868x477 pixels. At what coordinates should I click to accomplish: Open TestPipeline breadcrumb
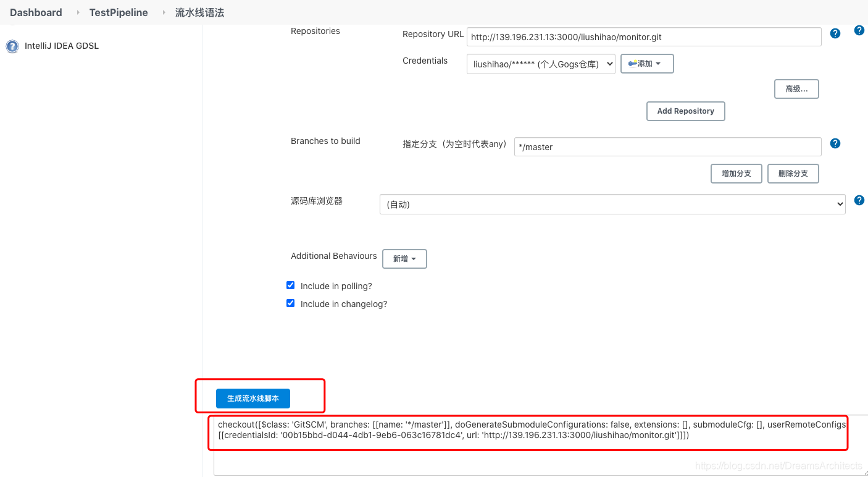119,12
